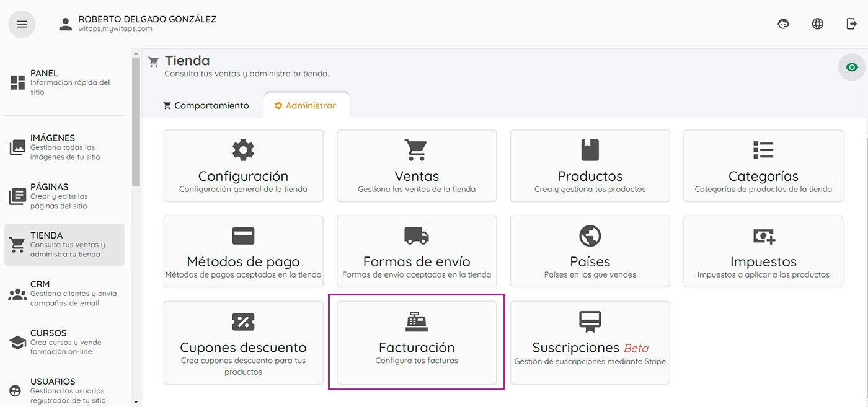Click the witaps.mywitaps.com domain text
This screenshot has width=868, height=407.
pyautogui.click(x=115, y=29)
